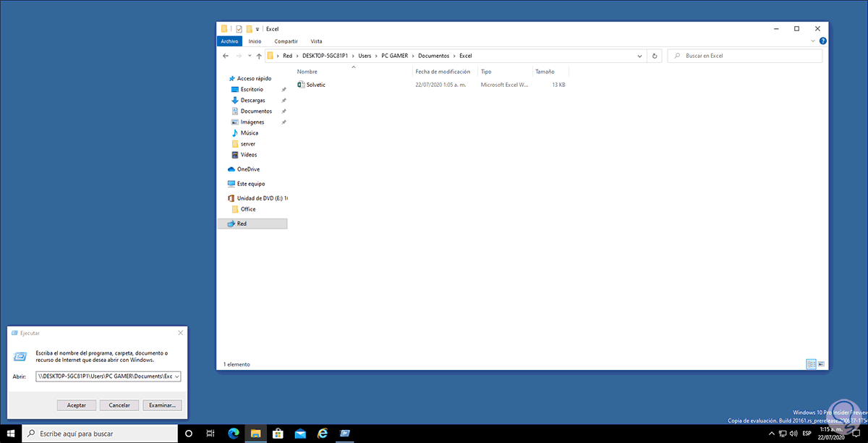Open the Archivo ribbon tab
868x443 pixels.
pyautogui.click(x=229, y=41)
